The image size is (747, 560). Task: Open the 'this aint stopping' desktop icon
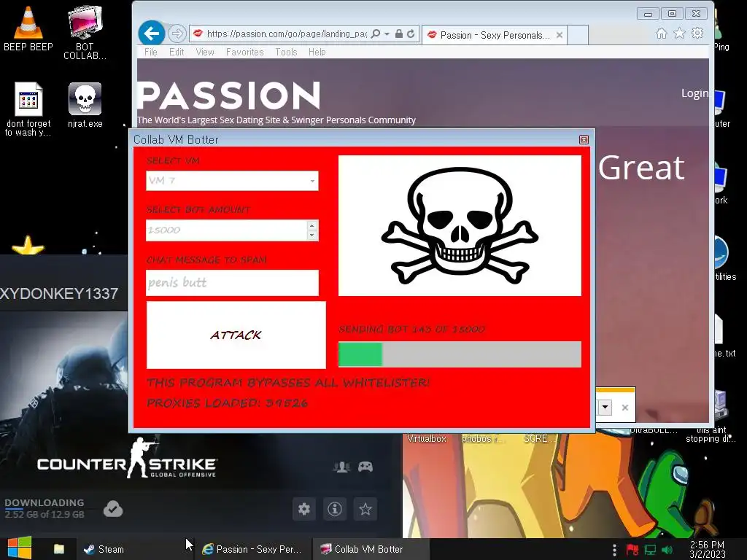point(711,435)
